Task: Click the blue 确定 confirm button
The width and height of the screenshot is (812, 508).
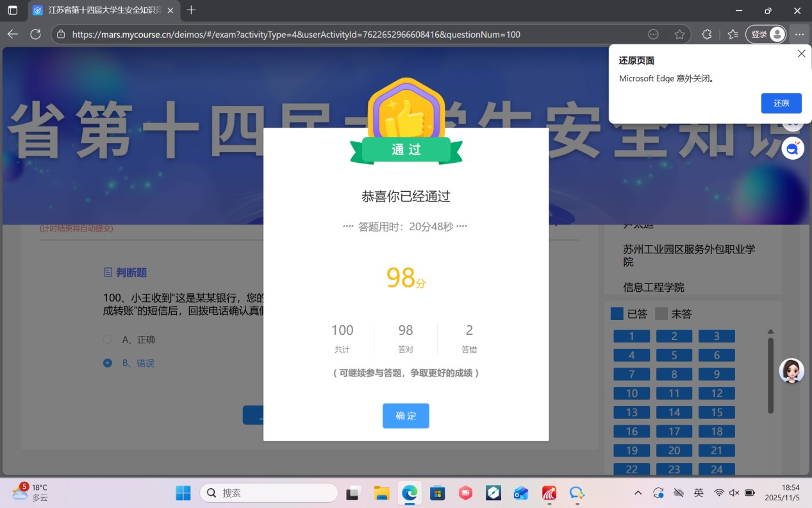Action: [406, 416]
